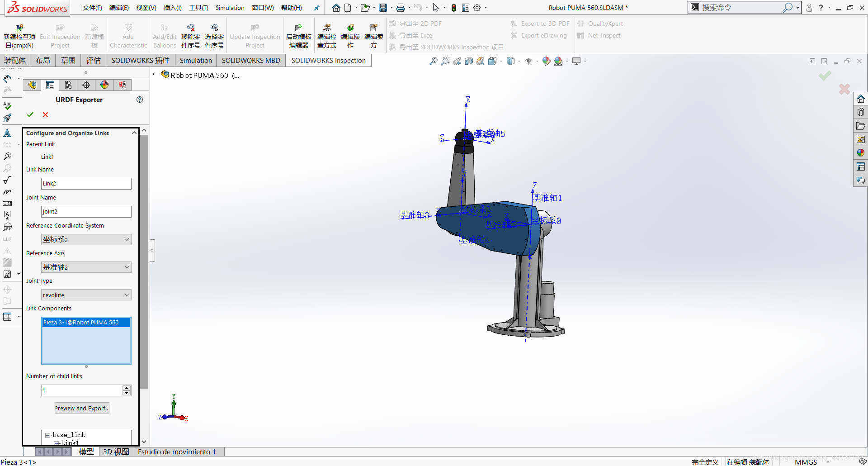Save the assembly with the Save icon
Screen dimensions: 868x466
[383, 8]
